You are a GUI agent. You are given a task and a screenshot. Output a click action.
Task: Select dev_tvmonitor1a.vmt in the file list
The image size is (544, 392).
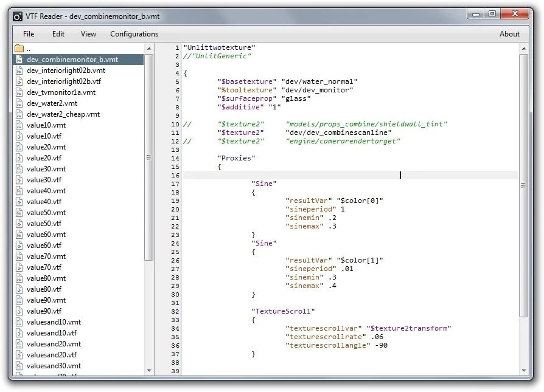[61, 92]
